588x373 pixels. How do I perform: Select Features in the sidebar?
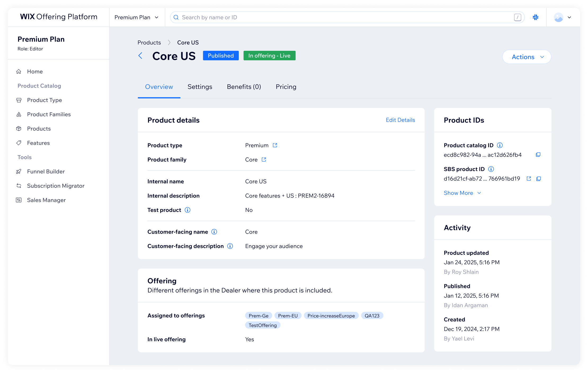(x=38, y=143)
